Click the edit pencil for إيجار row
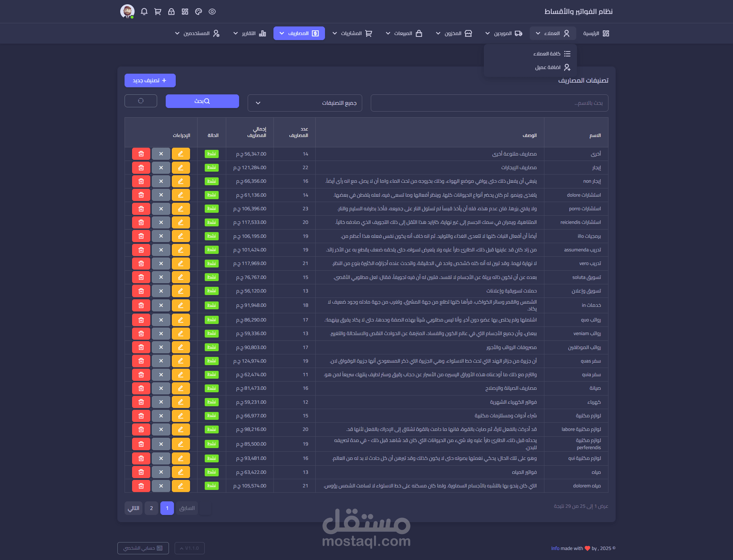The image size is (733, 560). click(181, 168)
